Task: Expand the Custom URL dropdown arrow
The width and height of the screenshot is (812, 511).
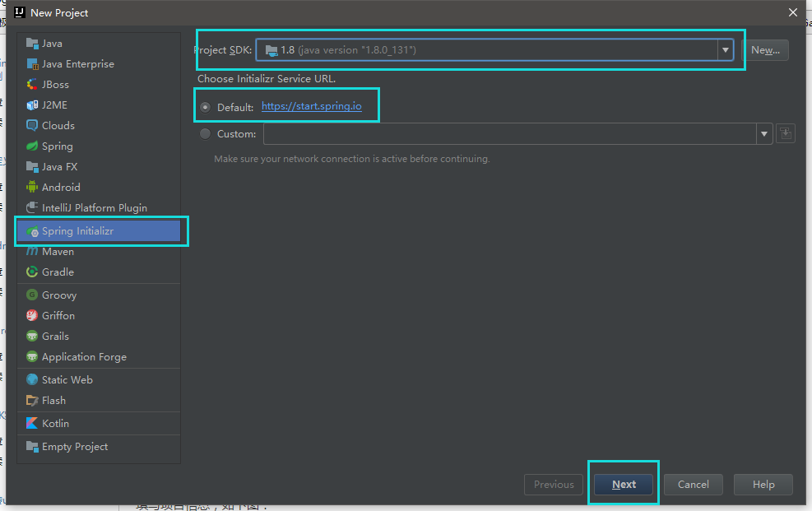Action: (x=763, y=133)
